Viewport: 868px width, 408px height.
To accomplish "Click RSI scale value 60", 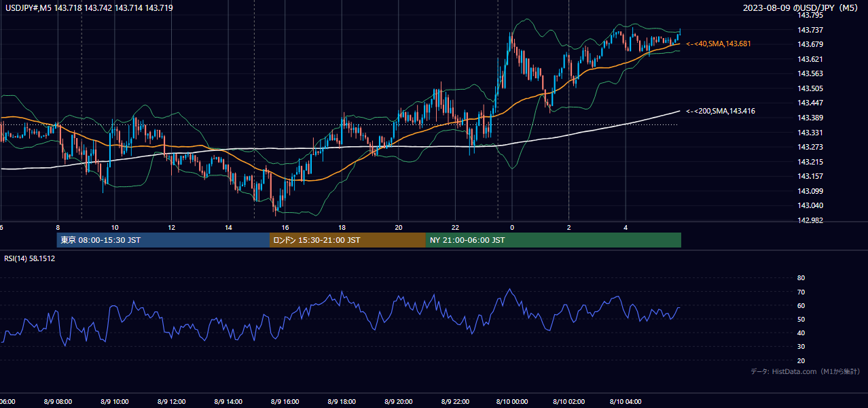I will pos(801,306).
